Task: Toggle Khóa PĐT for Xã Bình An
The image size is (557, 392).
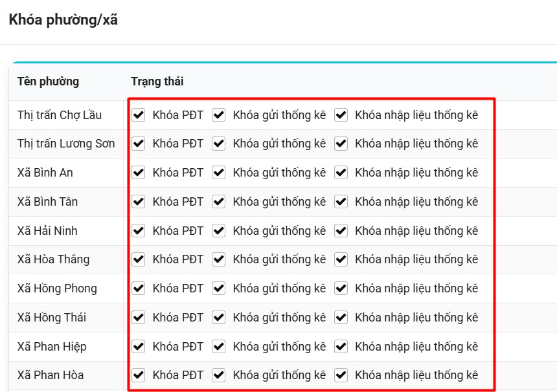Action: 139,173
